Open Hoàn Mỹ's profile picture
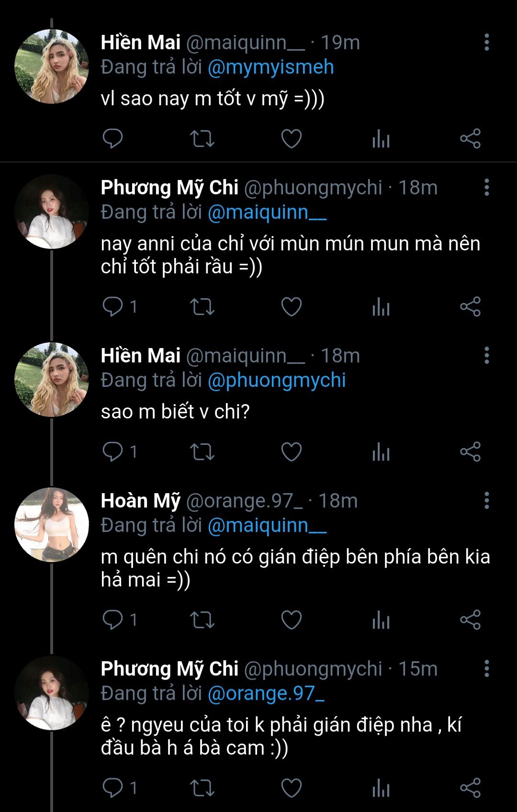The height and width of the screenshot is (812, 517). point(52,525)
